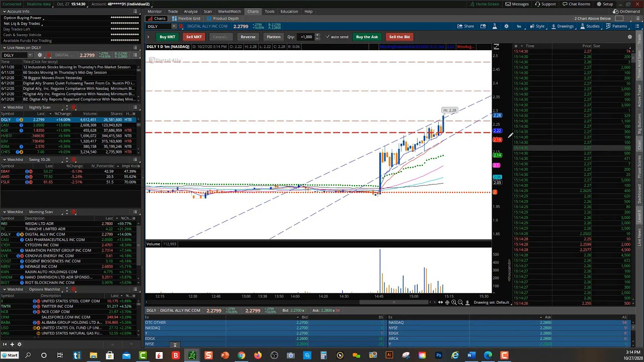Collapse the Live News on DGLY section
The image size is (644, 362).
[4, 48]
